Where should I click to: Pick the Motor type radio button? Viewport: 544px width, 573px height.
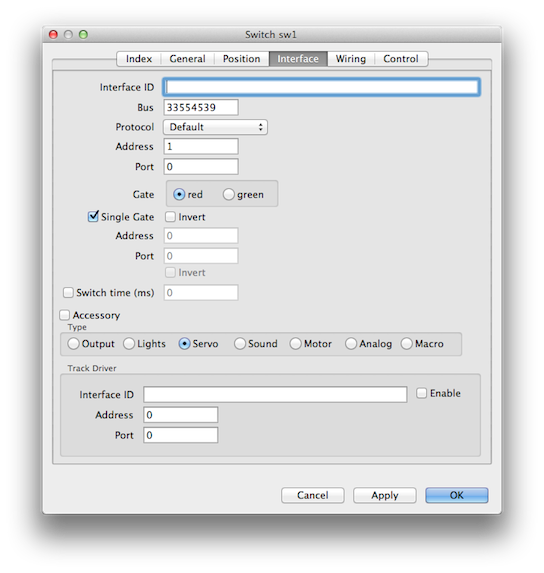(296, 344)
